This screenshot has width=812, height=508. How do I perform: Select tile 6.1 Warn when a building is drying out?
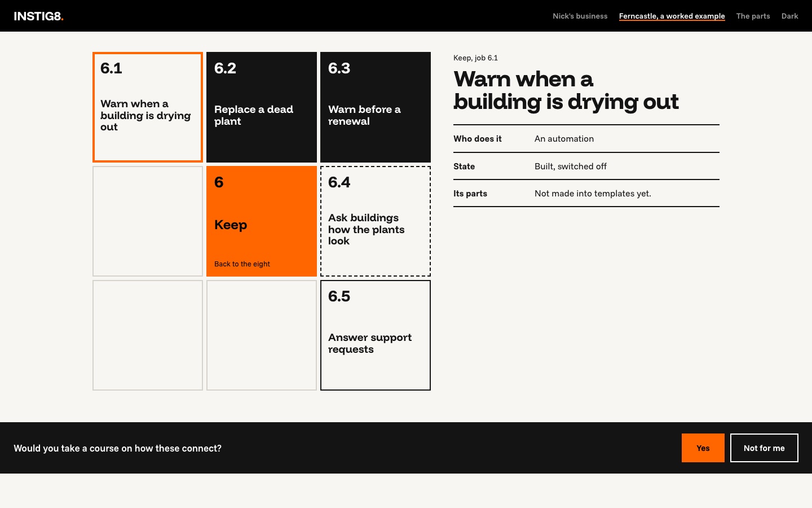(148, 107)
